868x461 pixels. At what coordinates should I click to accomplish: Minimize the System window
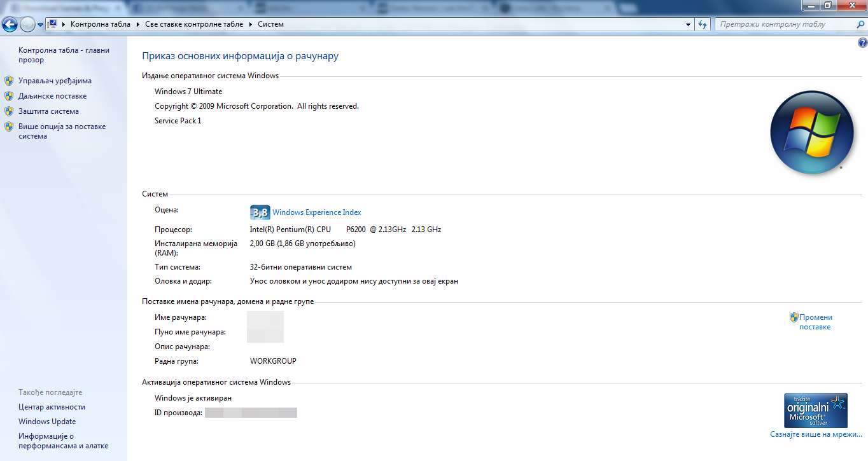coord(811,6)
